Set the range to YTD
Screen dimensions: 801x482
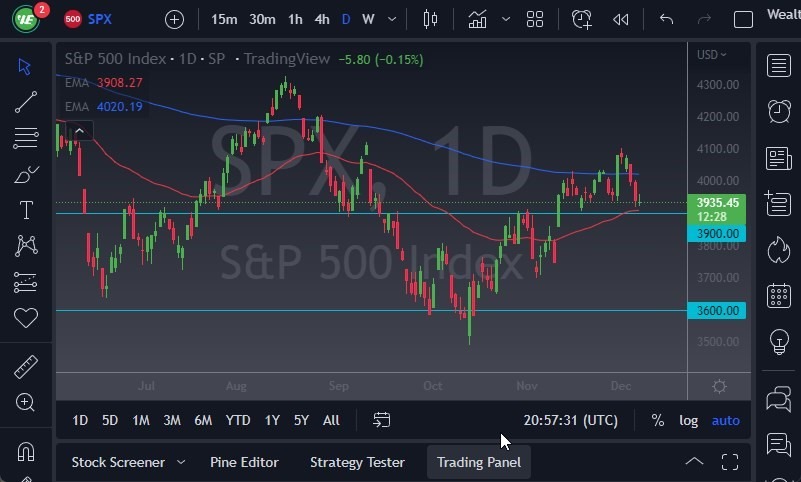tap(238, 420)
